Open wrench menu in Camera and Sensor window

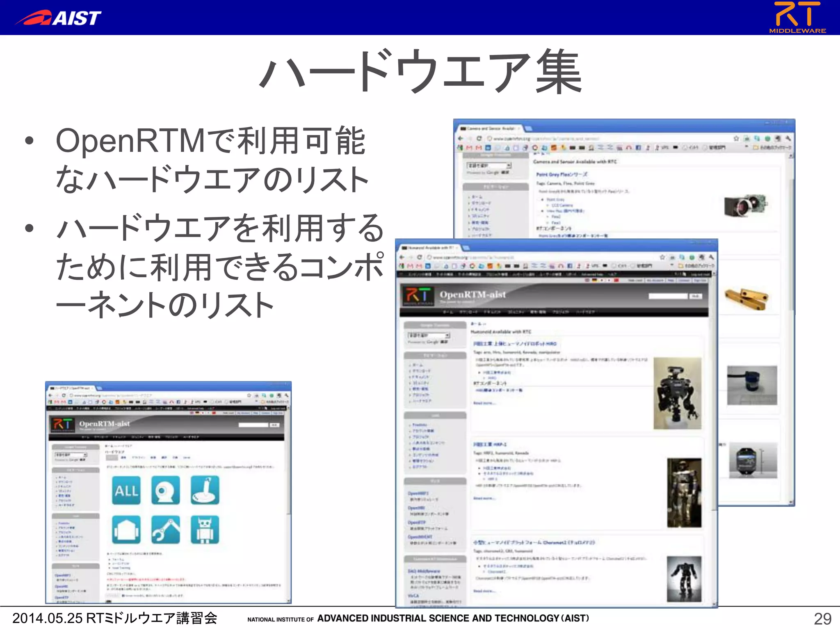coord(788,138)
